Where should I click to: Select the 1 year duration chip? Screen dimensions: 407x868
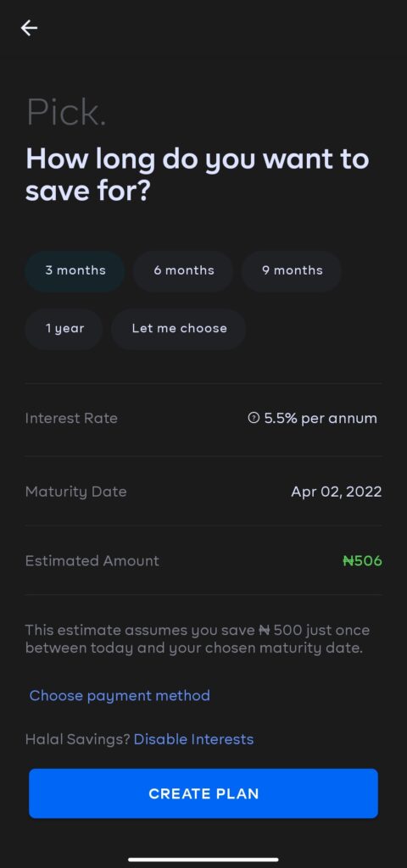click(x=64, y=329)
